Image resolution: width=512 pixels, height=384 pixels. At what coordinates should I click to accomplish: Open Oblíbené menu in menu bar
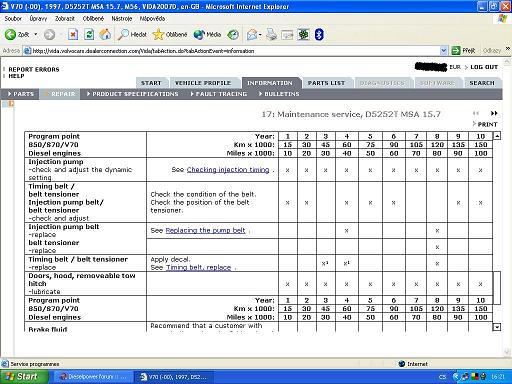93,19
